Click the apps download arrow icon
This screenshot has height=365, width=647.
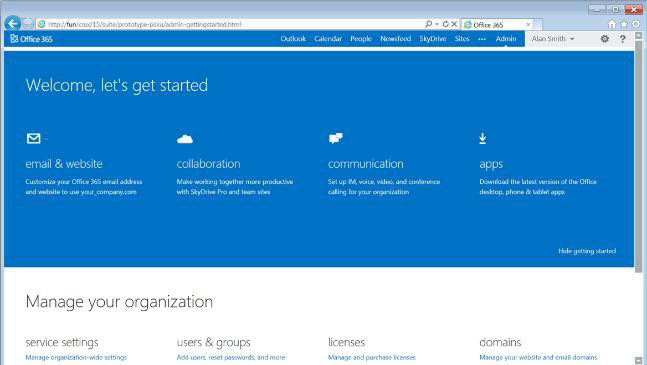[483, 139]
